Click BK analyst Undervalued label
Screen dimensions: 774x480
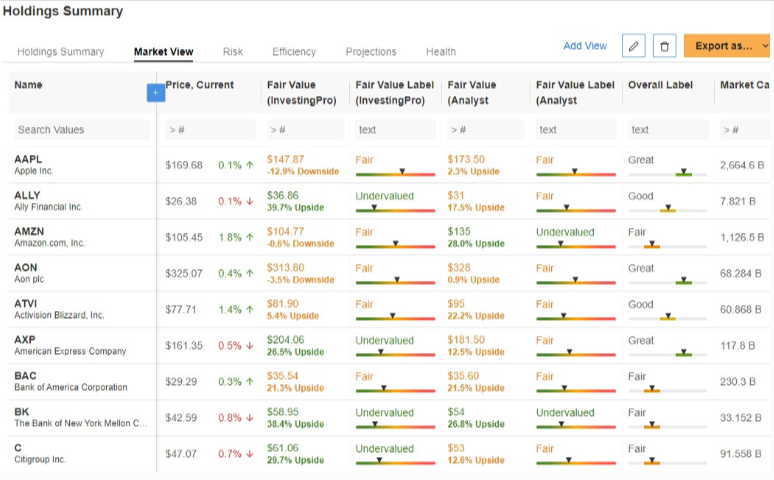click(565, 412)
